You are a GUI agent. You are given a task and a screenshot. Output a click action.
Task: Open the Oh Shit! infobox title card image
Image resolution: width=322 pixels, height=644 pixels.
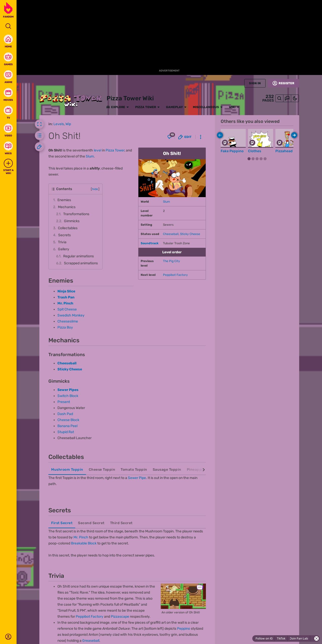(x=172, y=178)
